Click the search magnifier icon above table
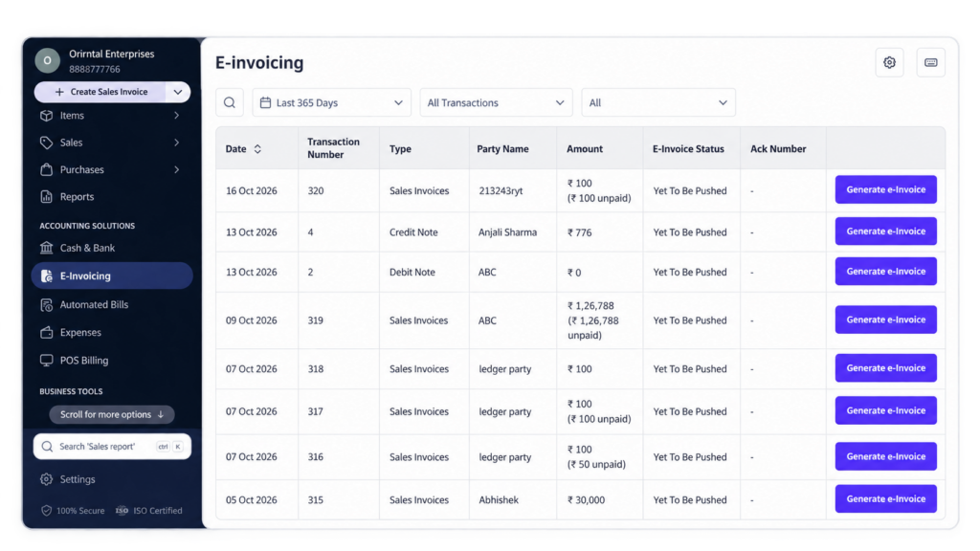This screenshot has height=551, width=980. [x=230, y=102]
